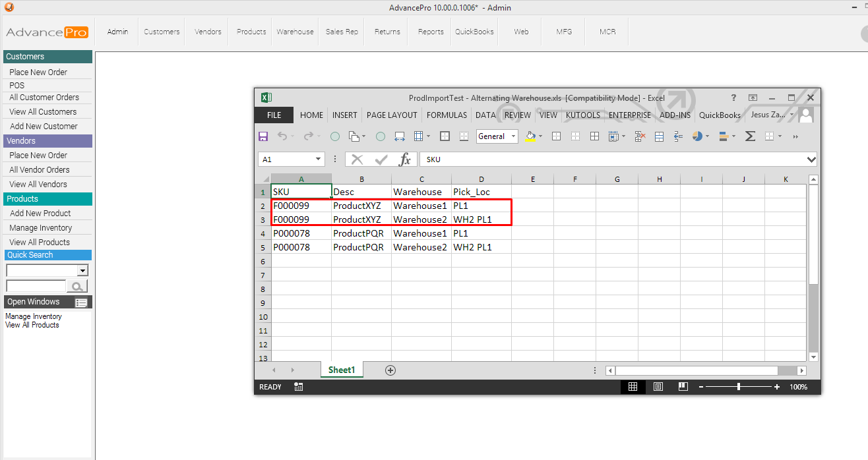Switch to Page Layout view

coord(658,387)
